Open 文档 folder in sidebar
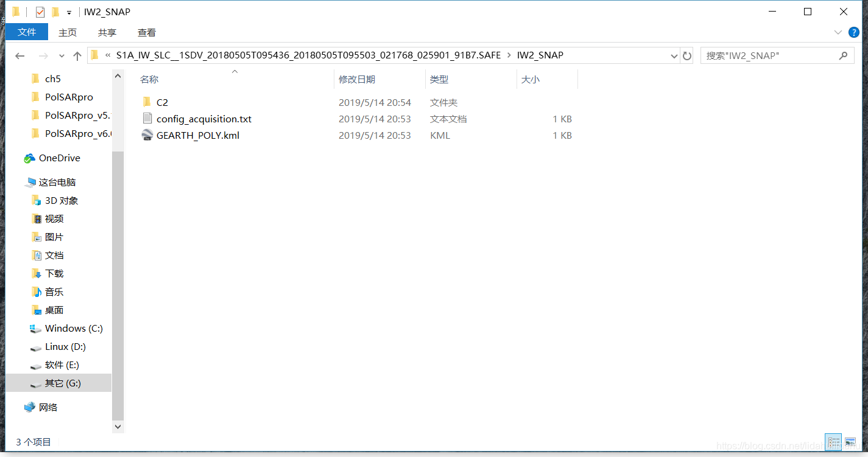Viewport: 868px width, 457px height. point(54,256)
